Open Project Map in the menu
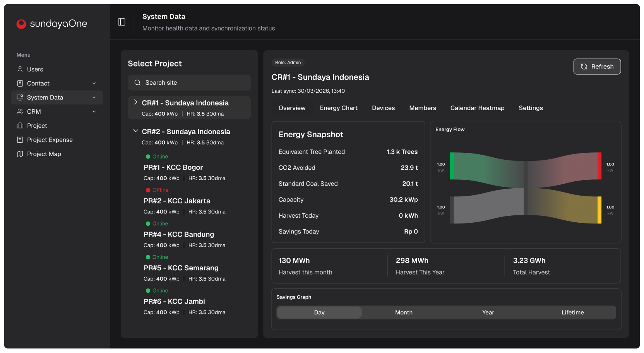The height and width of the screenshot is (353, 644). coord(57,154)
